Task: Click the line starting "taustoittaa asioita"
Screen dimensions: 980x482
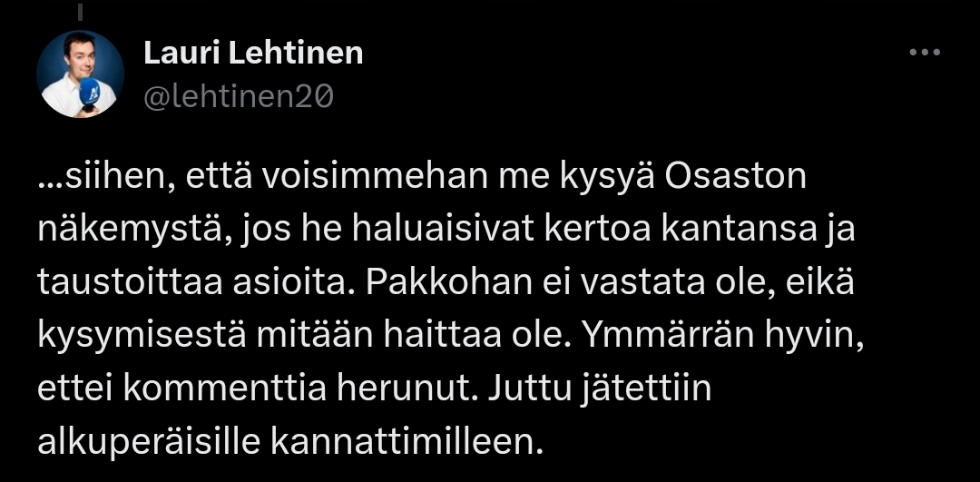Action: pyautogui.click(x=446, y=283)
